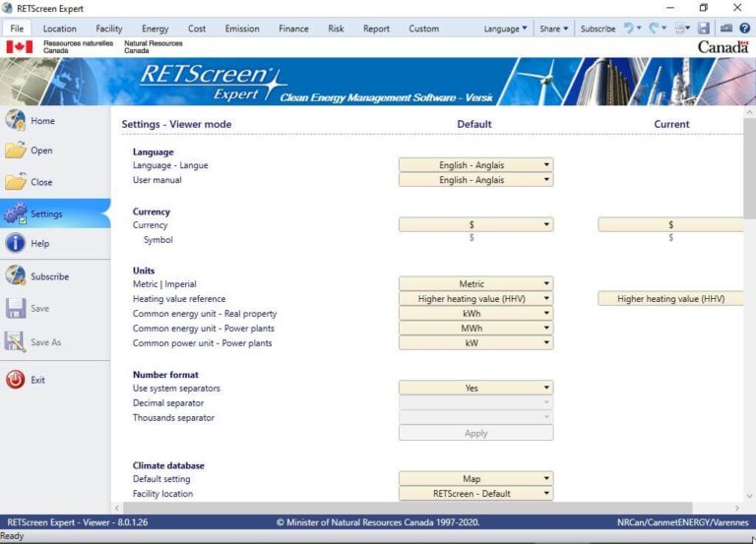The image size is (756, 544).
Task: Switch to the Location tab
Action: pos(60,29)
